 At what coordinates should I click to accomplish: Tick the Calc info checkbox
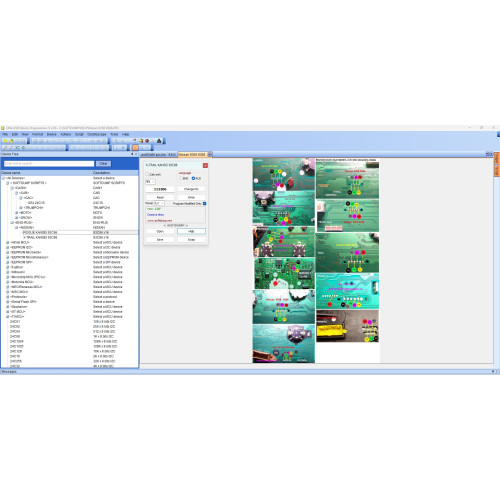click(147, 174)
